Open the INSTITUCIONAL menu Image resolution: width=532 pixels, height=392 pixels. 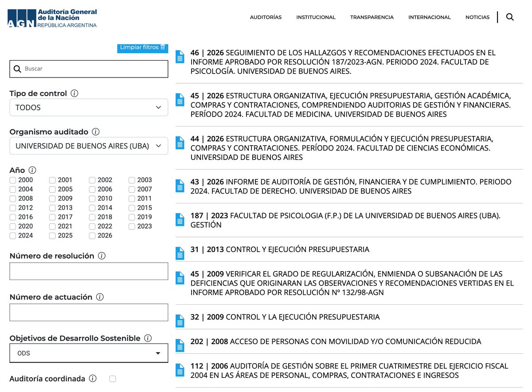tap(316, 17)
